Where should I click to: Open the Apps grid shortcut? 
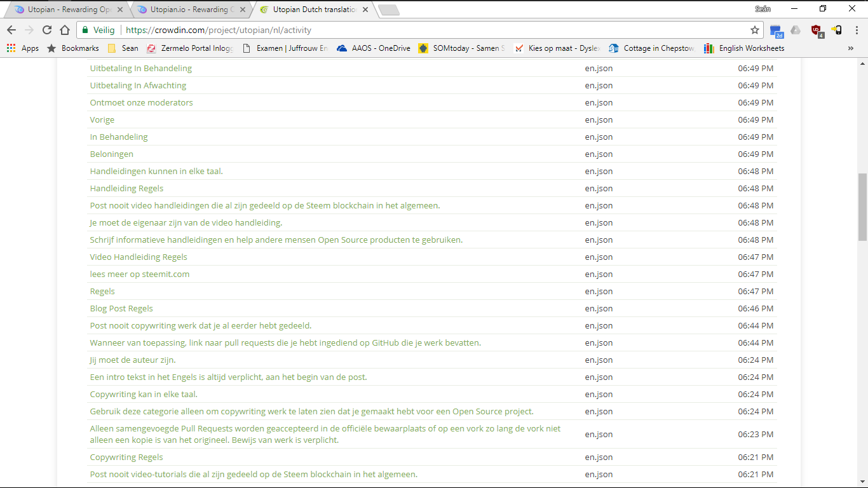22,48
